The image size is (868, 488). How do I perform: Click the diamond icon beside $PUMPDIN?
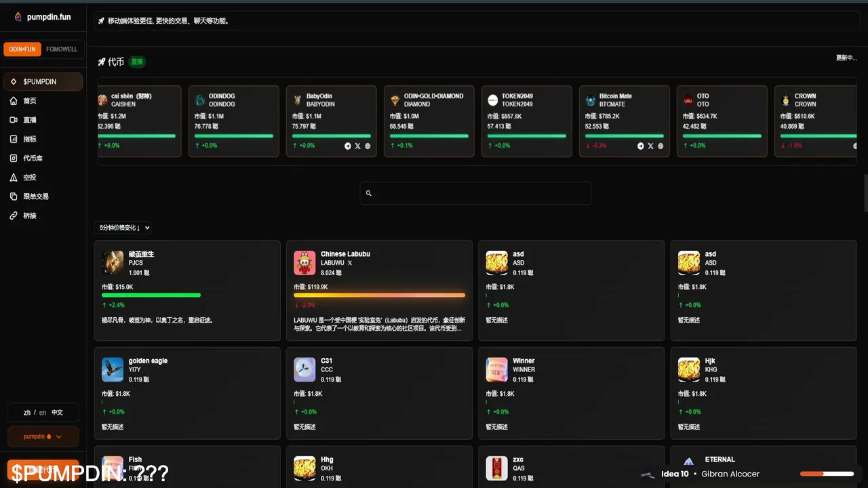click(14, 82)
